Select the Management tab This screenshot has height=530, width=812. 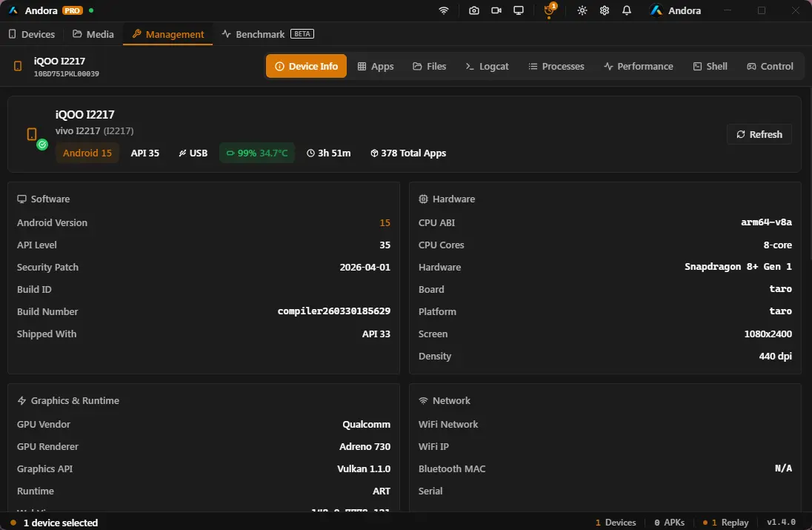click(x=167, y=34)
